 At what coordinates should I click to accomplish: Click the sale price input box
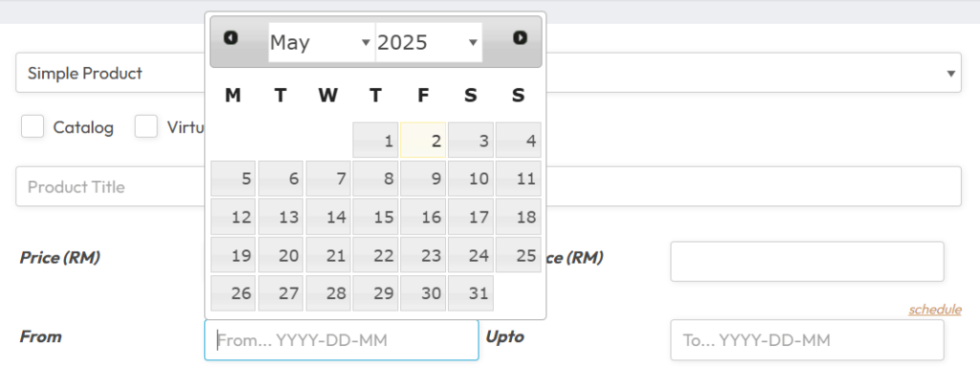807,262
